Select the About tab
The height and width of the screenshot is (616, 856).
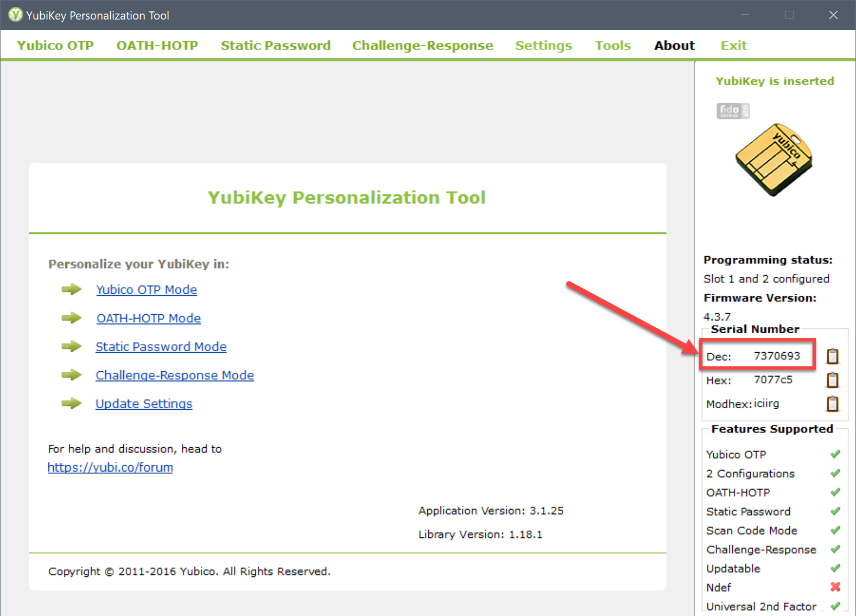coord(675,46)
